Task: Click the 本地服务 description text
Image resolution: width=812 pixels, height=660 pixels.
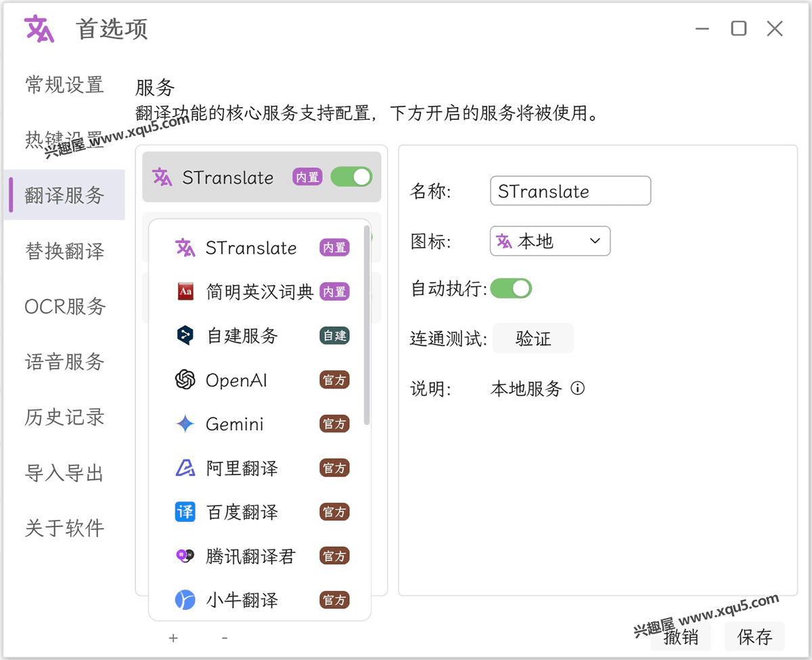Action: click(x=526, y=389)
